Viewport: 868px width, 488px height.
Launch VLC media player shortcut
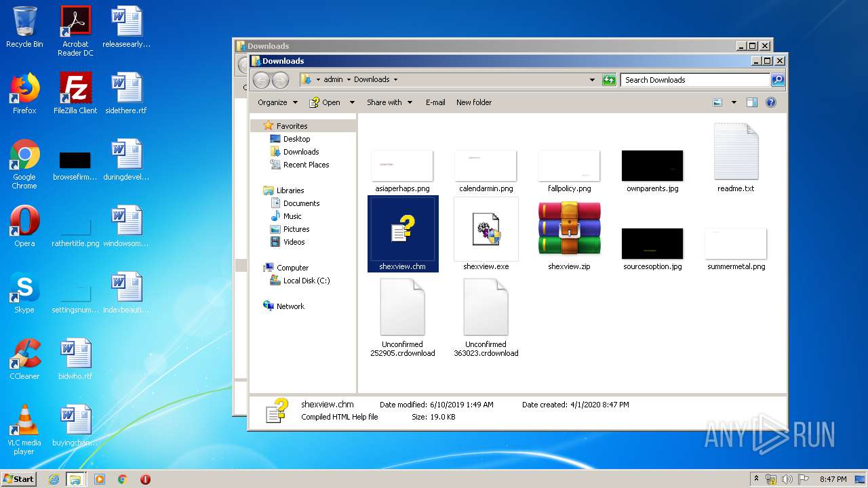(24, 430)
